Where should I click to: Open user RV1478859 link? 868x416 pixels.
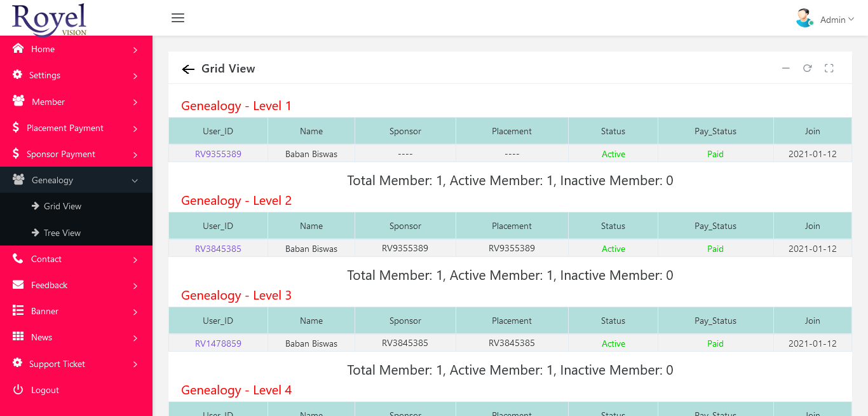218,343
